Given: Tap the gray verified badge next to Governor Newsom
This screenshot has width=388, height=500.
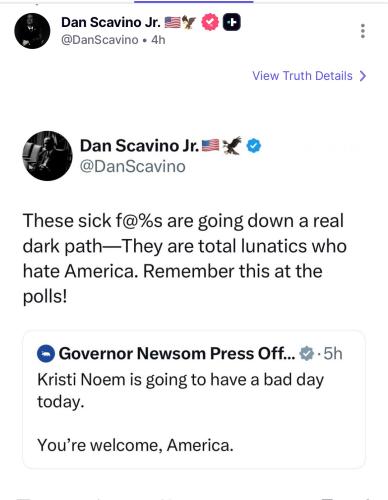Looking at the screenshot, I should [x=307, y=354].
